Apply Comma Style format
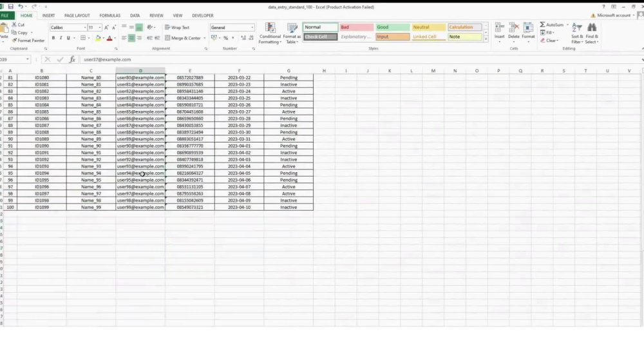 [233, 38]
